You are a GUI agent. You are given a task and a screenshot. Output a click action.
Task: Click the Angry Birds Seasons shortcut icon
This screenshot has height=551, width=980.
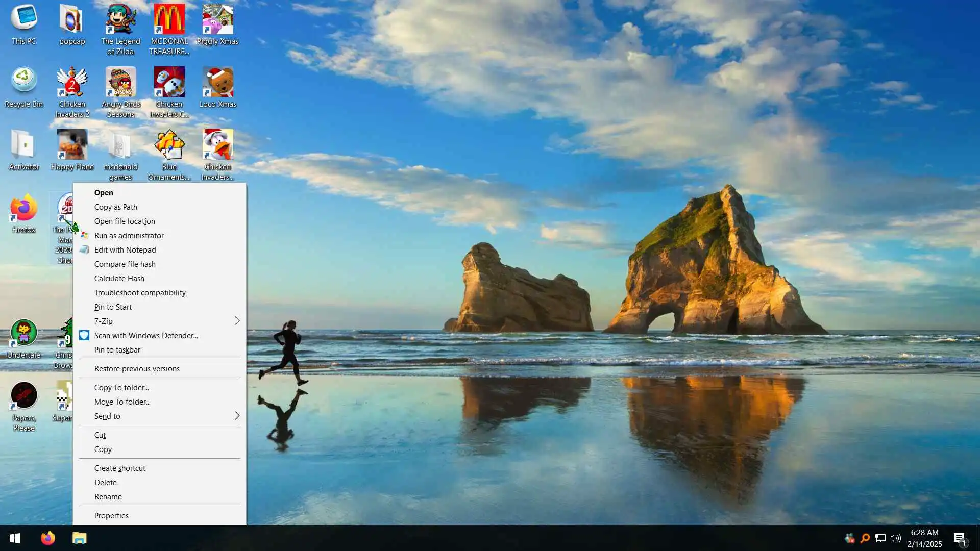tap(120, 83)
